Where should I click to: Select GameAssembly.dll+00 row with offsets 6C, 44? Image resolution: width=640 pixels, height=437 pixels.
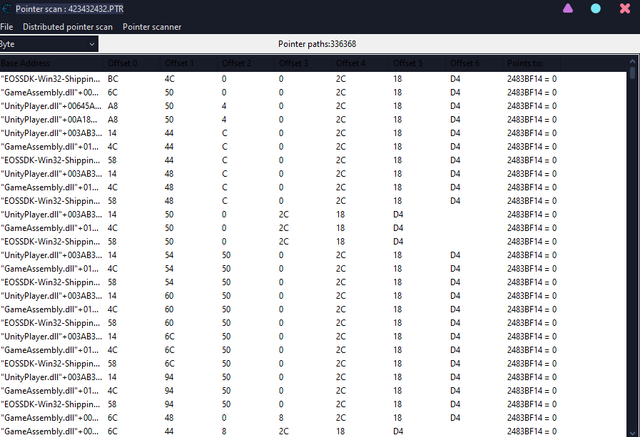[x=313, y=431]
